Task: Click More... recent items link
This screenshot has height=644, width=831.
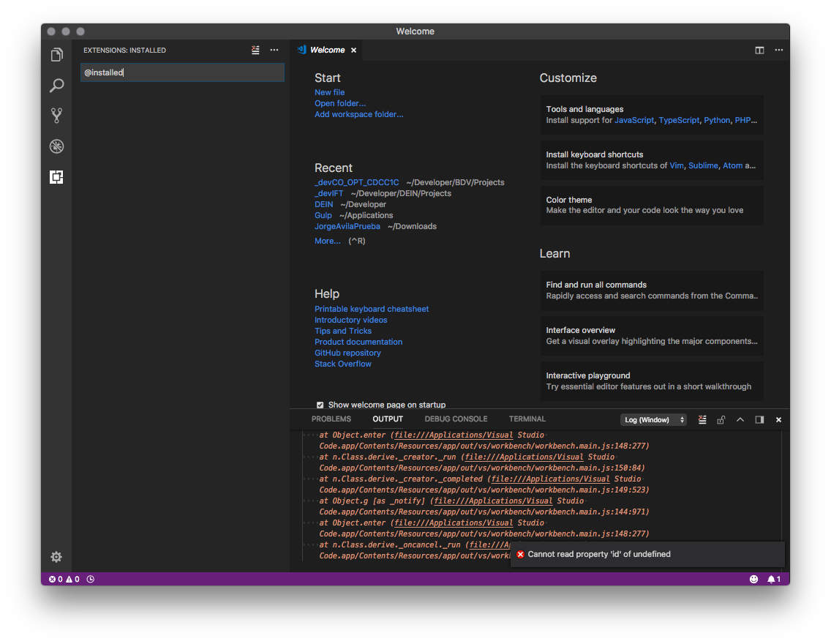Action: point(328,241)
